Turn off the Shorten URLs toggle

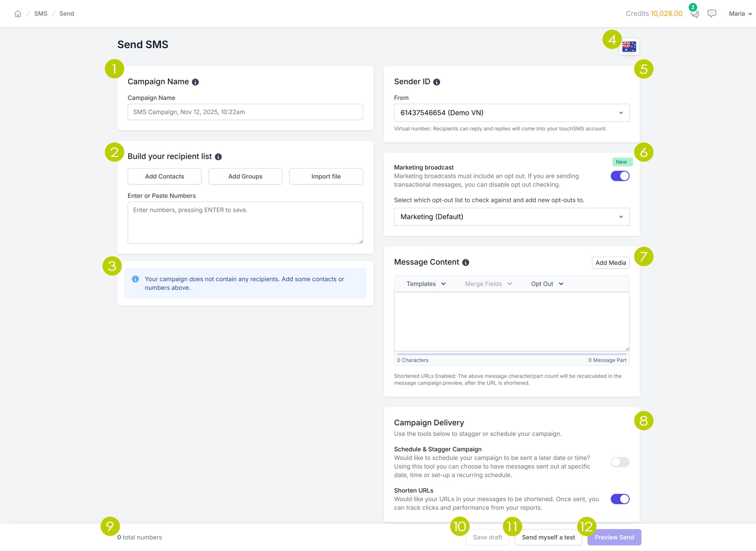coord(620,499)
